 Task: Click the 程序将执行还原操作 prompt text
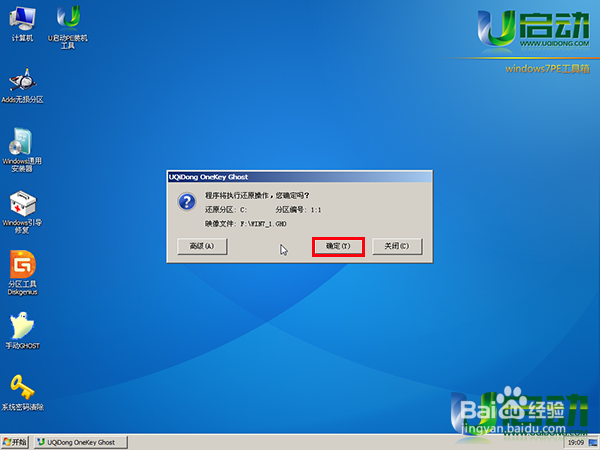click(x=257, y=196)
